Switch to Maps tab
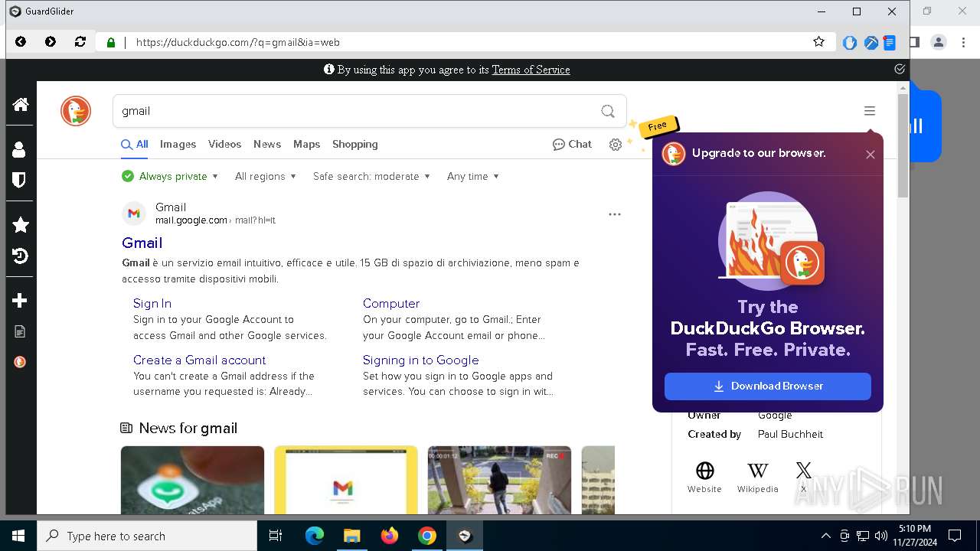The width and height of the screenshot is (980, 551). (306, 144)
